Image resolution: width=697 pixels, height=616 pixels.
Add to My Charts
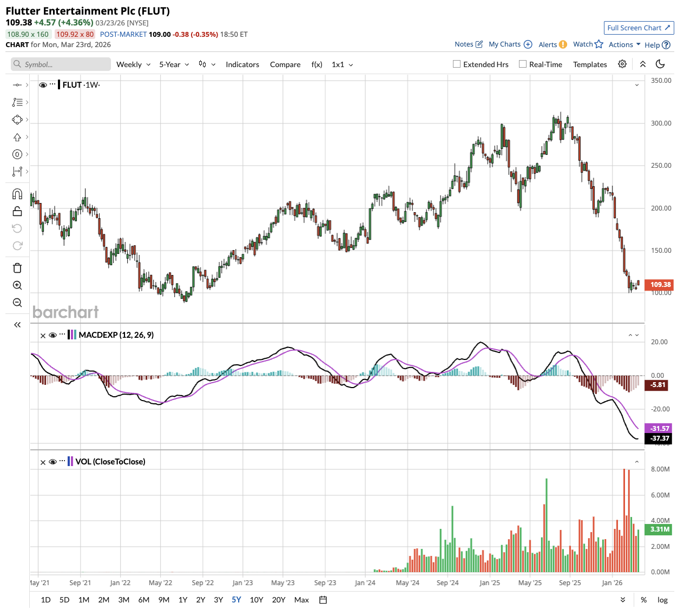point(510,44)
